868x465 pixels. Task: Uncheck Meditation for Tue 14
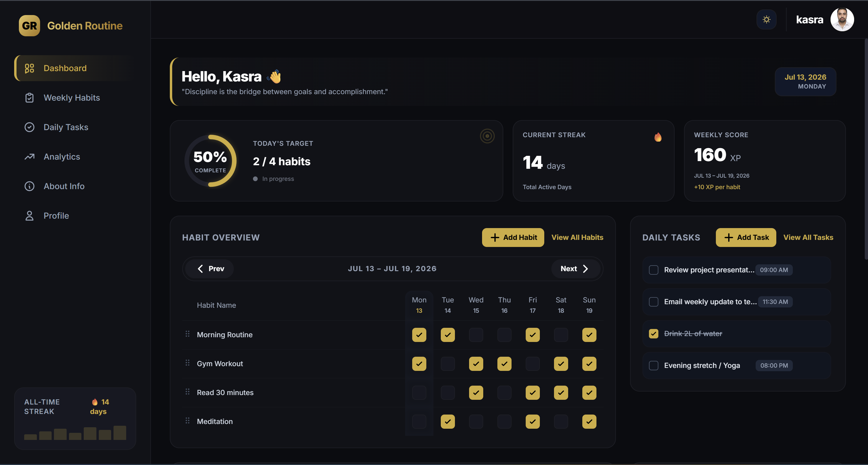[448, 422]
